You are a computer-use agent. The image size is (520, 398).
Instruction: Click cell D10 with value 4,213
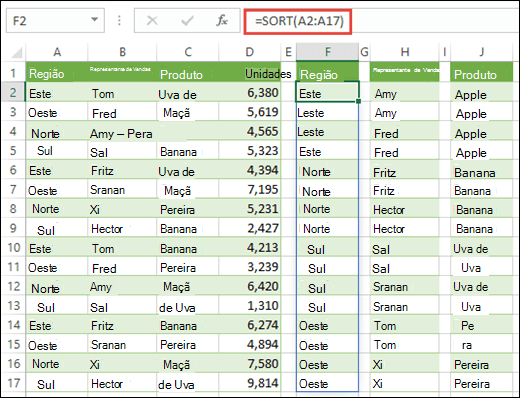tap(250, 247)
